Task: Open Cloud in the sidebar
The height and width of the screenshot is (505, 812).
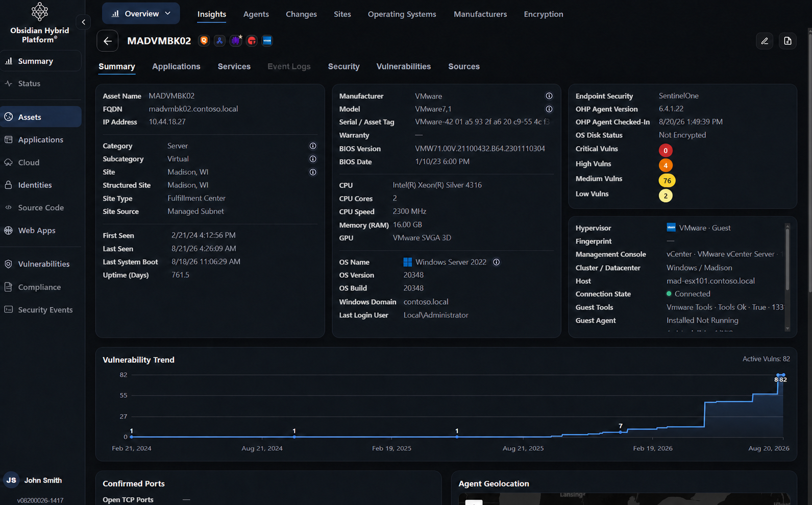Action: tap(41, 162)
